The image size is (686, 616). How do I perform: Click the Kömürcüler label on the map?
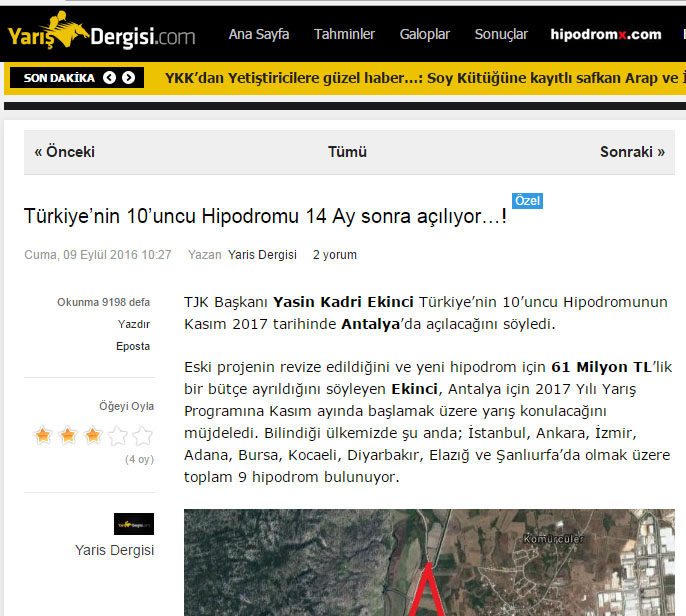point(553,539)
